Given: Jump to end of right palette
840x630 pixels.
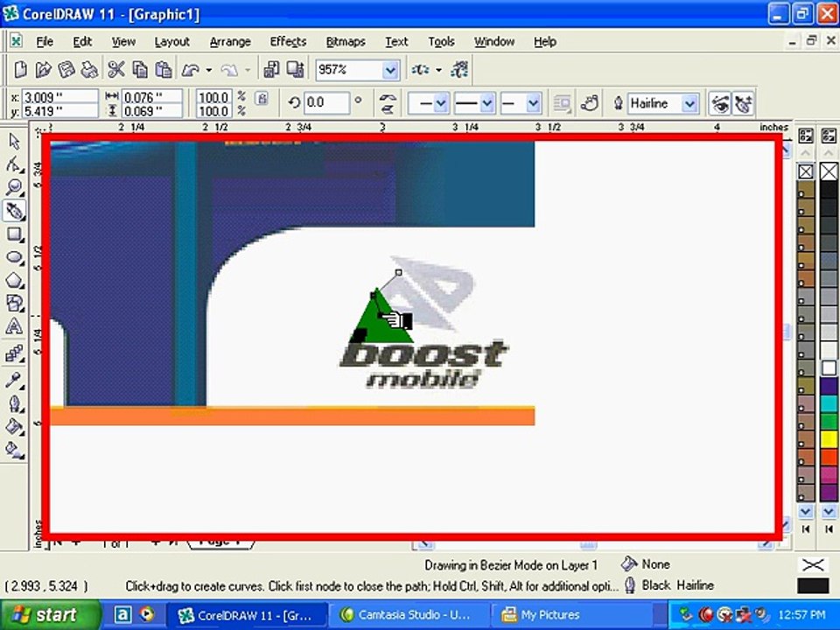Looking at the screenshot, I should click(x=829, y=529).
